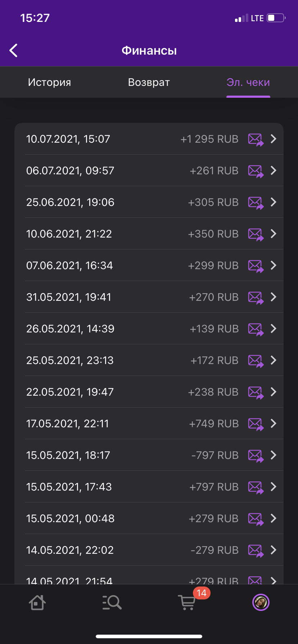Switch to the Возврат tab

click(x=149, y=82)
